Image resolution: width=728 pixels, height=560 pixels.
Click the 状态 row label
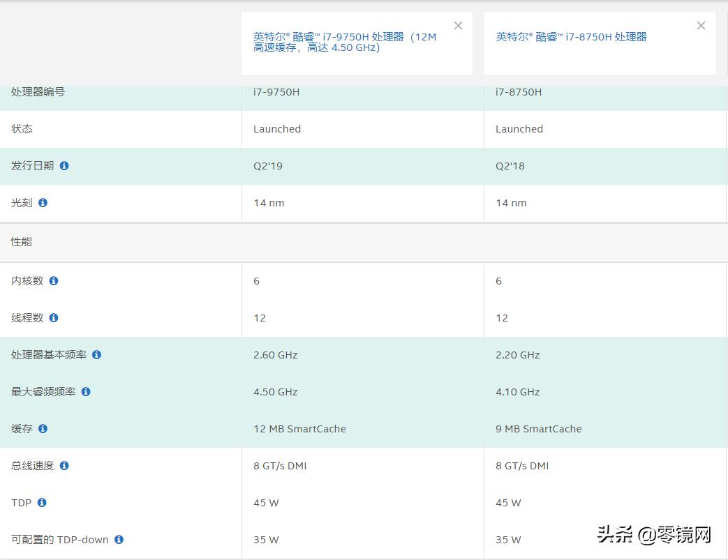point(22,129)
